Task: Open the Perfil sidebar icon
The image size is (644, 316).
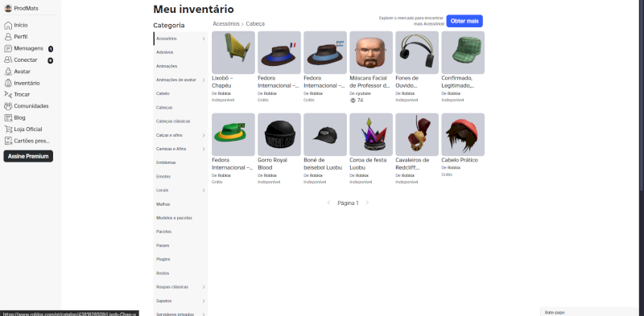Action: coord(8,37)
